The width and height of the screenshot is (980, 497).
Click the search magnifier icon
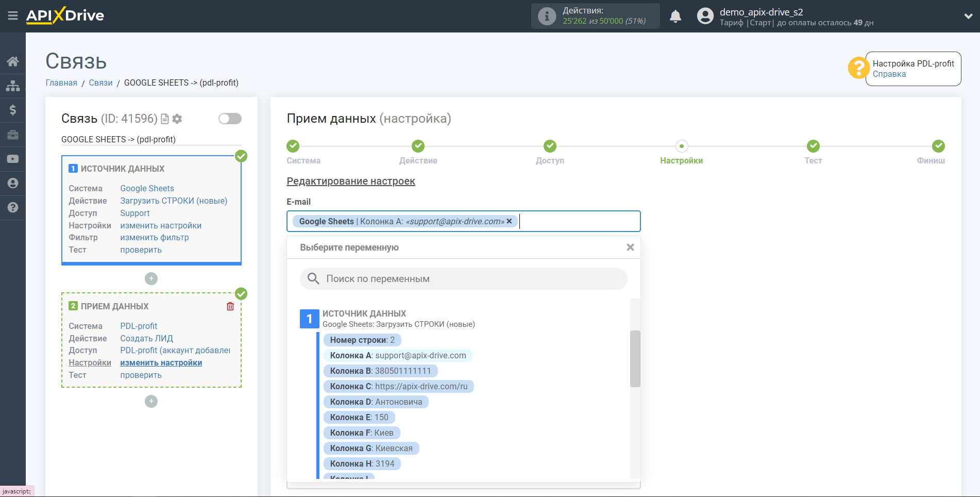click(313, 279)
